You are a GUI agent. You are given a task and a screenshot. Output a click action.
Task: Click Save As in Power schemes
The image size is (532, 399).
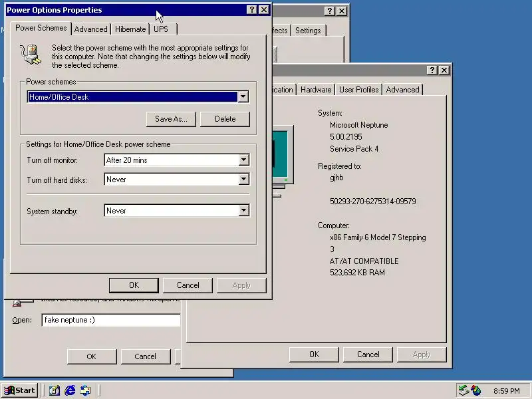click(171, 119)
